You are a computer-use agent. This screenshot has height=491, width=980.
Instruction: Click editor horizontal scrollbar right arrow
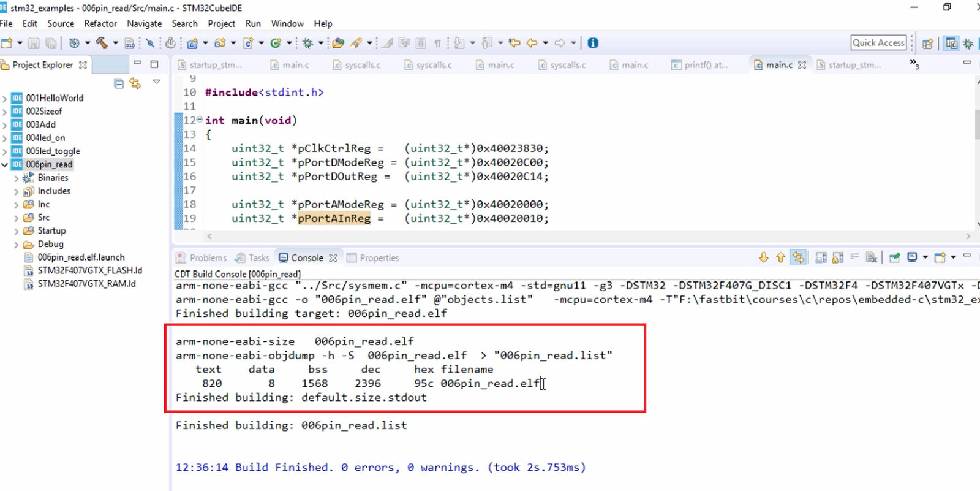click(x=968, y=236)
